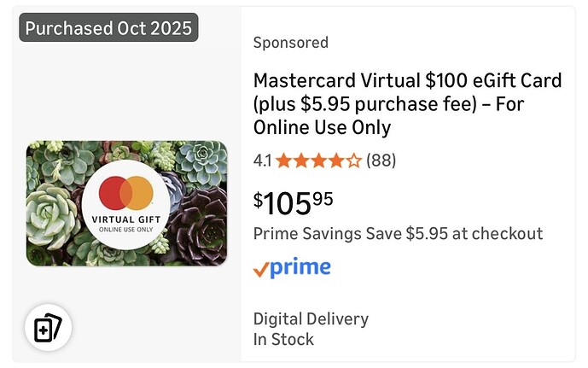This screenshot has width=588, height=368.
Task: Click the blue Prime logo text
Action: click(300, 267)
